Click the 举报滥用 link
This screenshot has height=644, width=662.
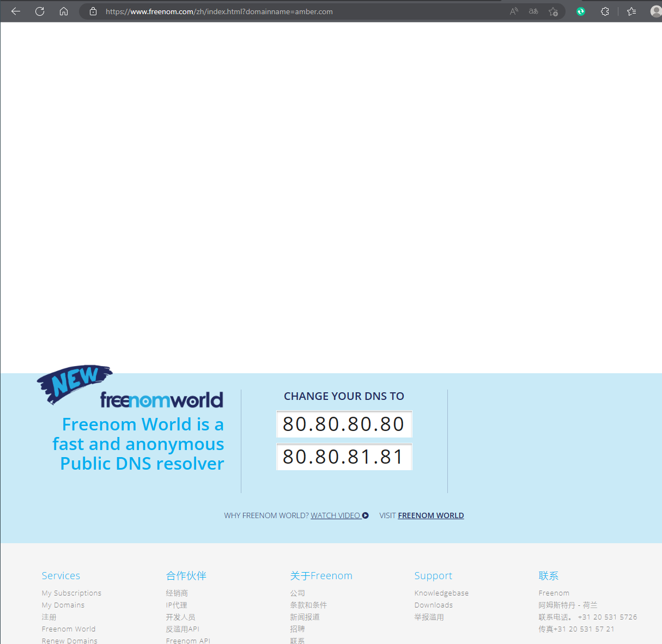coord(429,617)
